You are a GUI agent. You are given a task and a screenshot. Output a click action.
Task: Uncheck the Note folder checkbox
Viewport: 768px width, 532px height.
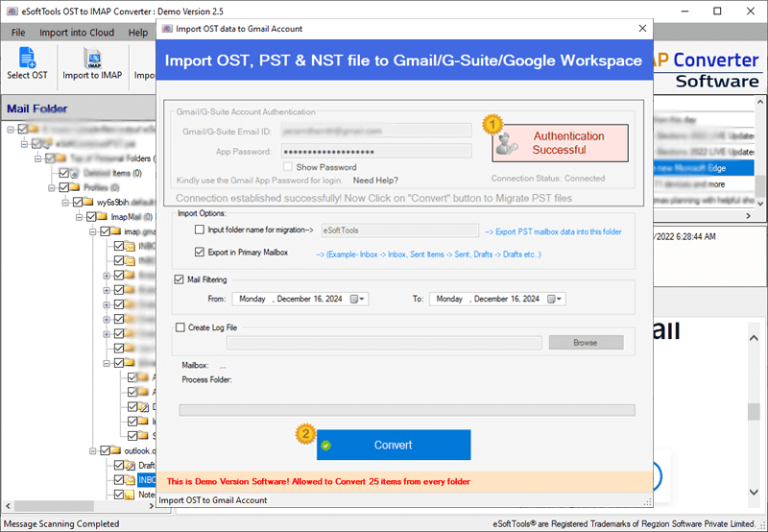point(119,495)
